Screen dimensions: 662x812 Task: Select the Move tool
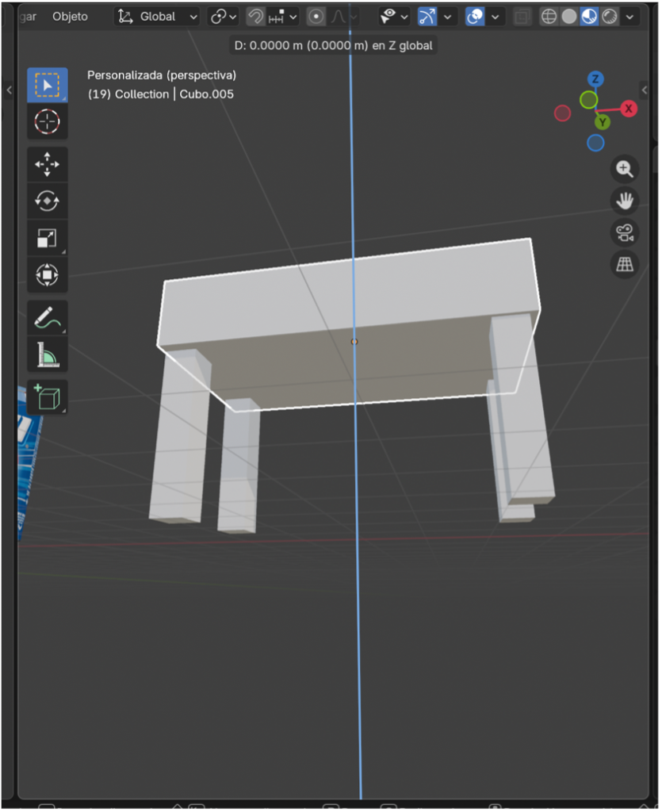point(48,164)
